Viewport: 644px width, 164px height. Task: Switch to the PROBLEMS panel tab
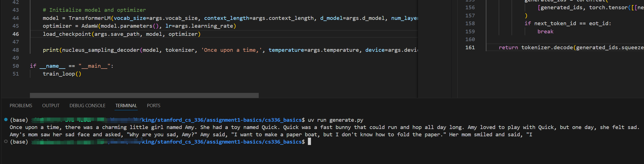pyautogui.click(x=21, y=106)
